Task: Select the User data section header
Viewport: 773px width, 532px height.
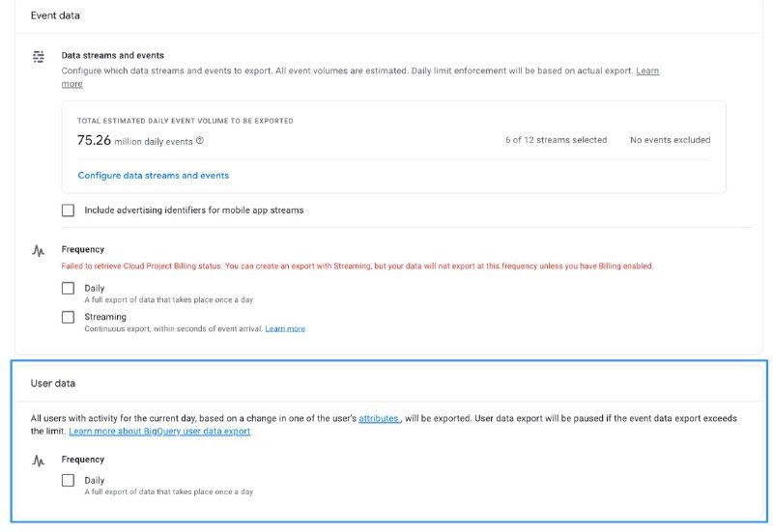Action: click(53, 383)
